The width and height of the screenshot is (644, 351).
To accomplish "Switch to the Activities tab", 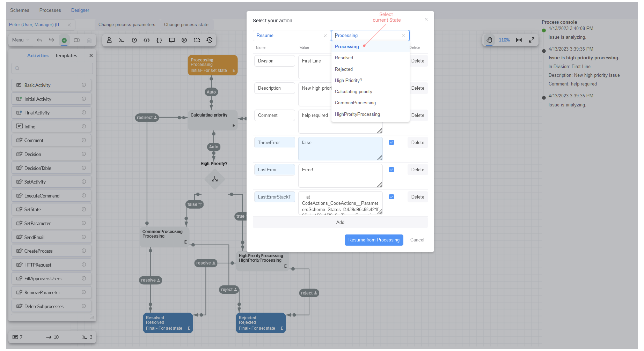I will coord(38,55).
